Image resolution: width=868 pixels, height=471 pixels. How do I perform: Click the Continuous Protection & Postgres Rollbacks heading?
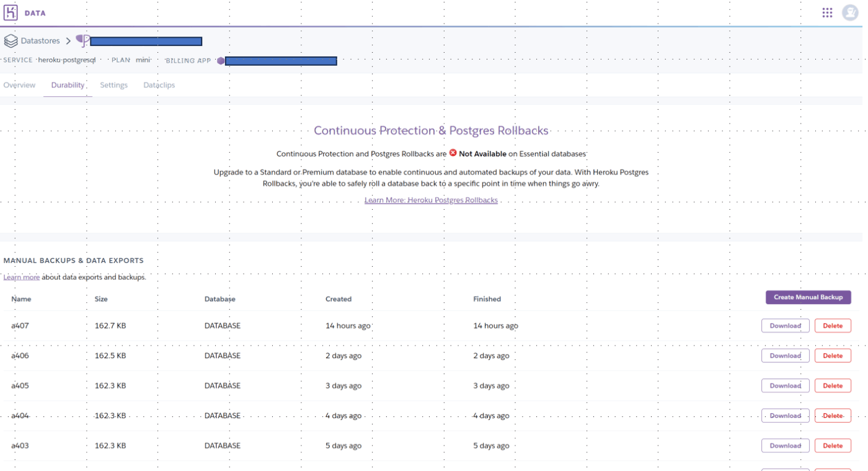431,130
